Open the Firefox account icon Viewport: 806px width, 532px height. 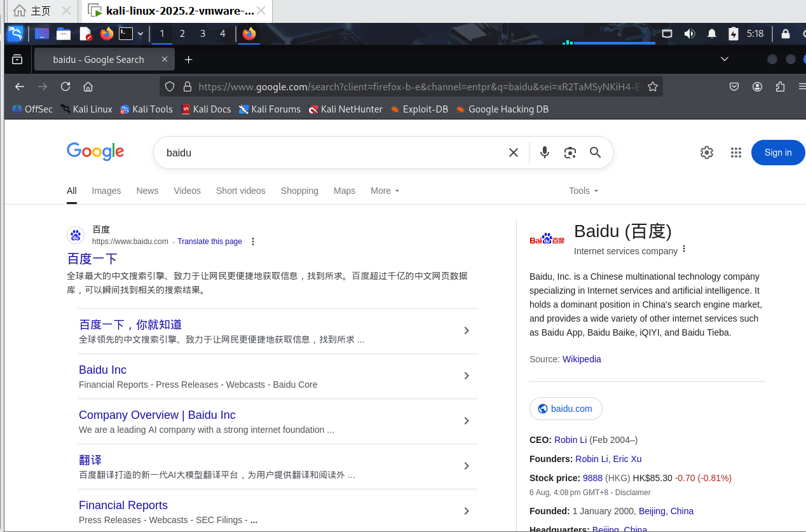(757, 86)
